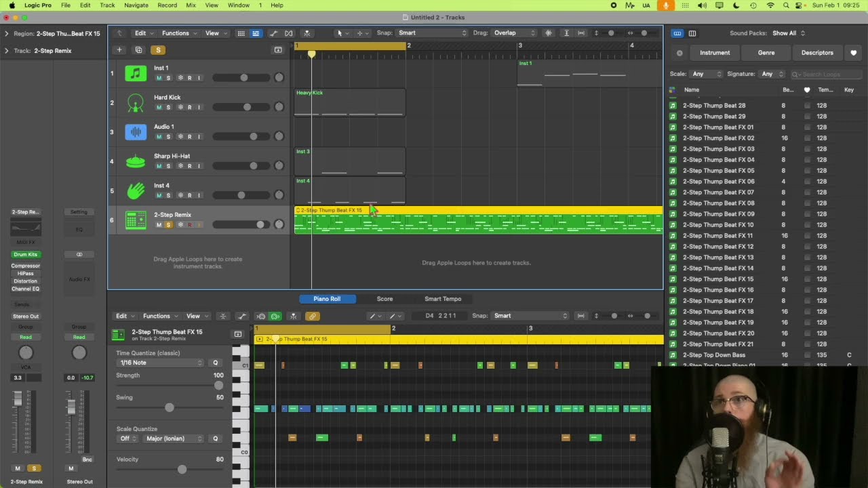Open the tracks Snap Smart dropdown
The width and height of the screenshot is (868, 488).
(x=433, y=33)
